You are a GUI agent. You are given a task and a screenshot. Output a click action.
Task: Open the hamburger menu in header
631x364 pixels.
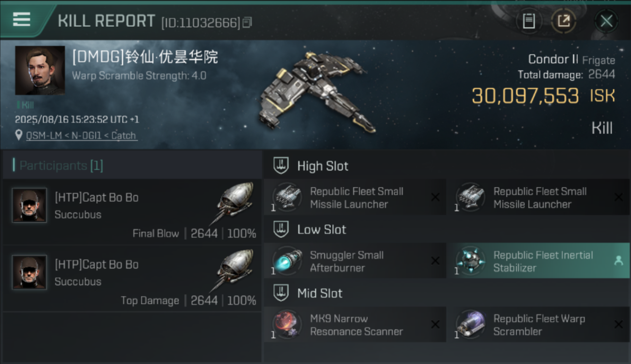pyautogui.click(x=21, y=20)
